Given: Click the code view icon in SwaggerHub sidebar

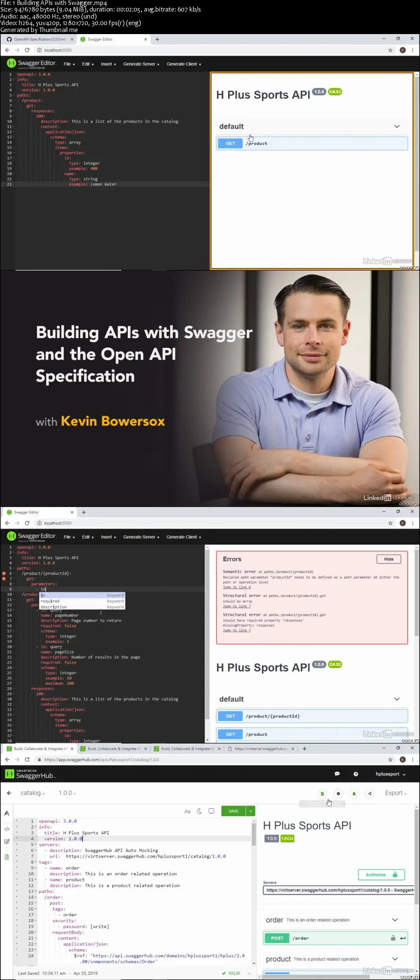Looking at the screenshot, I should tap(7, 829).
